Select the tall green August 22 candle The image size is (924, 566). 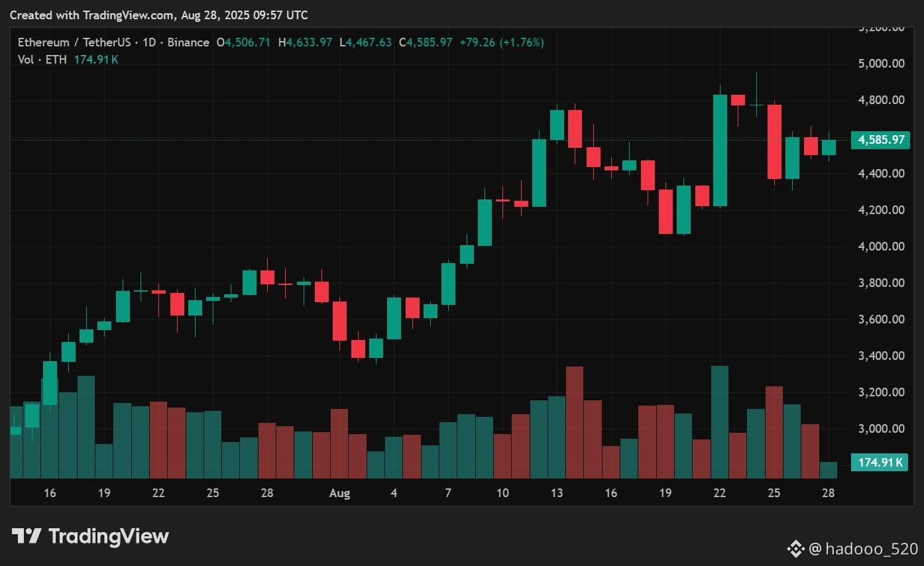[720, 150]
